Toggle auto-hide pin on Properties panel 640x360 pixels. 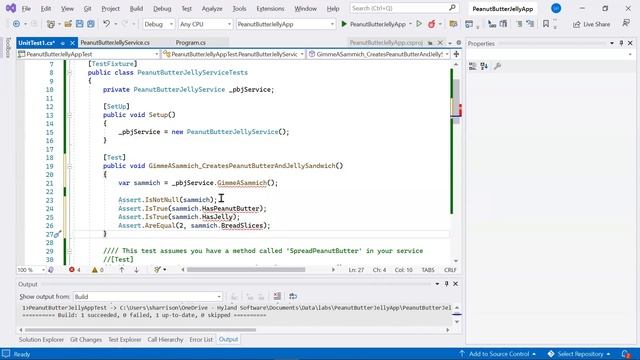point(621,43)
